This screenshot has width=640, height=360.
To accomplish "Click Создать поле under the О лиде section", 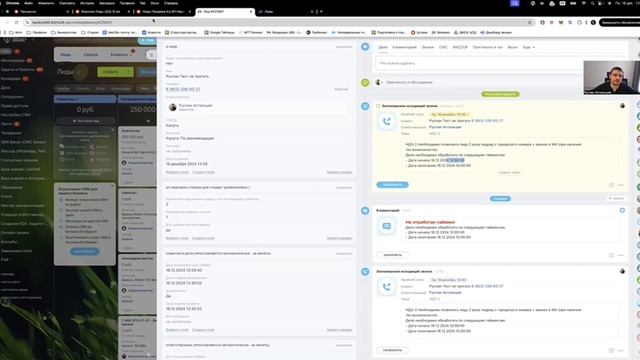I will click(203, 172).
